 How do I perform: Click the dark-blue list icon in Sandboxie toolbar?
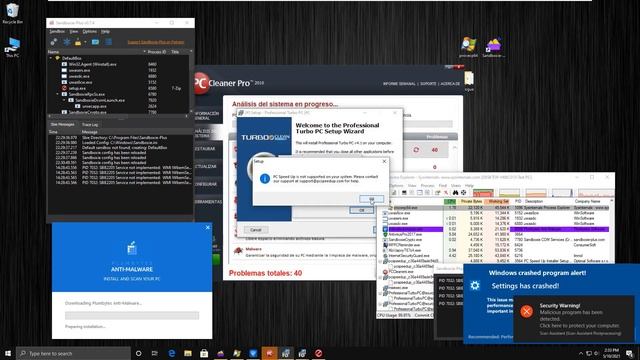(108, 42)
